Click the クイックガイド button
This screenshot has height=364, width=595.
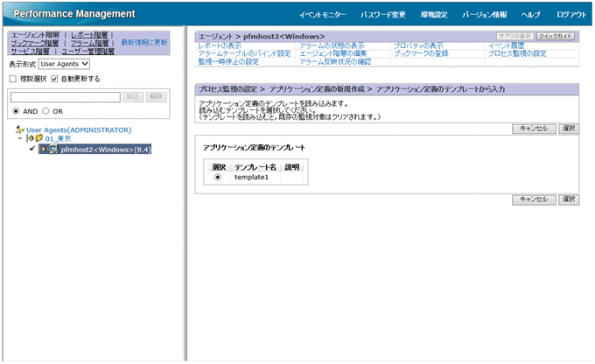[555, 36]
